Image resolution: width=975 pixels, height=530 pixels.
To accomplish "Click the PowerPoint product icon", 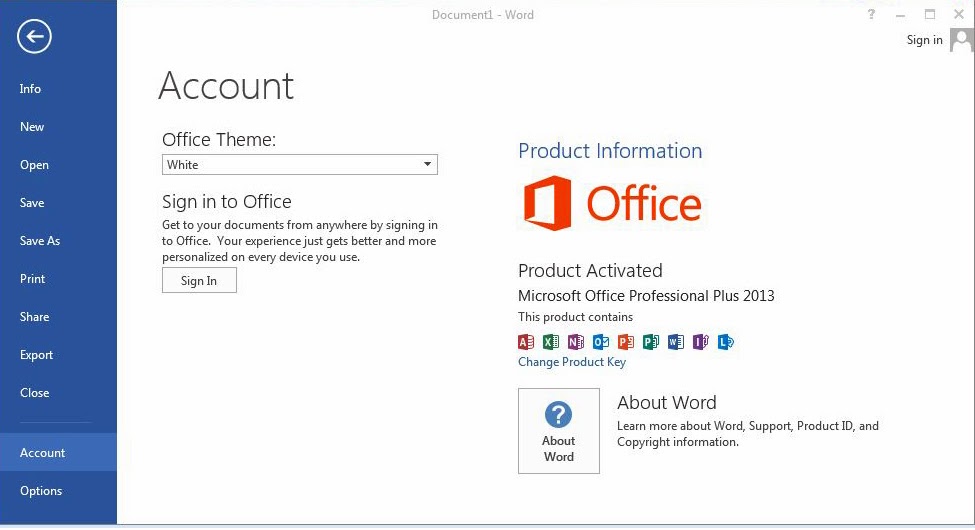I will 626,342.
